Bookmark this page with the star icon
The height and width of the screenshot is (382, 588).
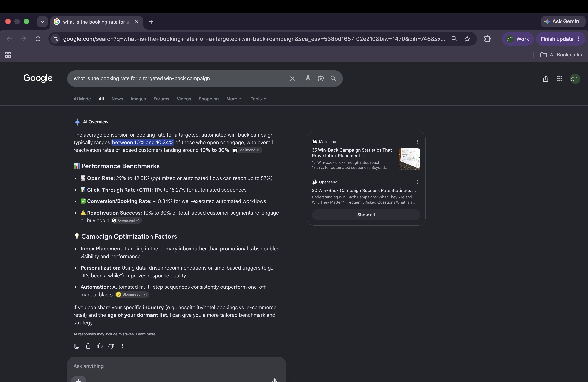(467, 39)
